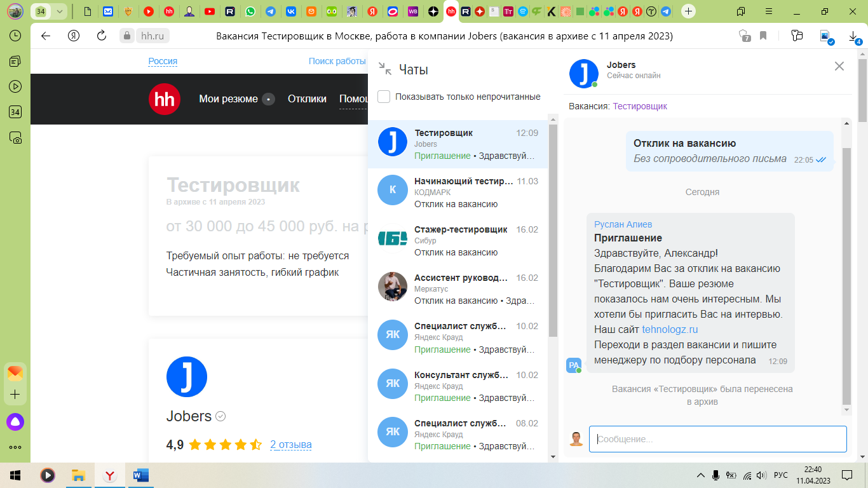Viewport: 868px width, 488px height.
Task: Toggle Показывать только непрочитанные checkbox
Action: [x=384, y=97]
